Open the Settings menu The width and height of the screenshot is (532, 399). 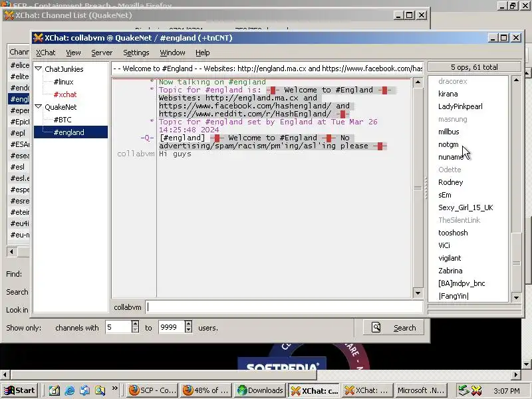click(136, 53)
